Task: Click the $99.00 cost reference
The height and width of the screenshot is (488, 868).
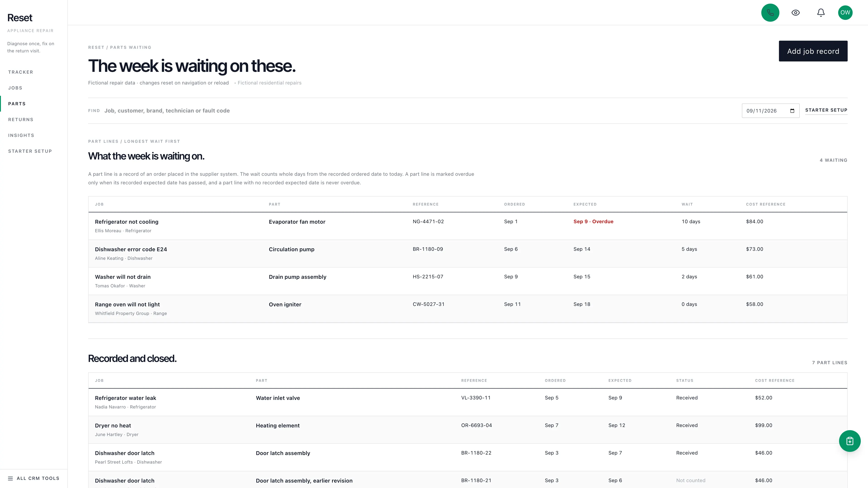Action: pos(764,425)
